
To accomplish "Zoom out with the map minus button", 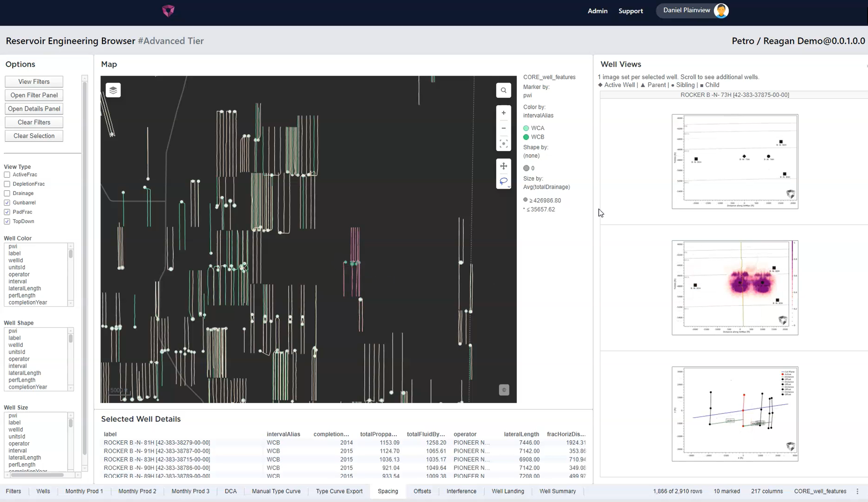I will click(x=503, y=128).
